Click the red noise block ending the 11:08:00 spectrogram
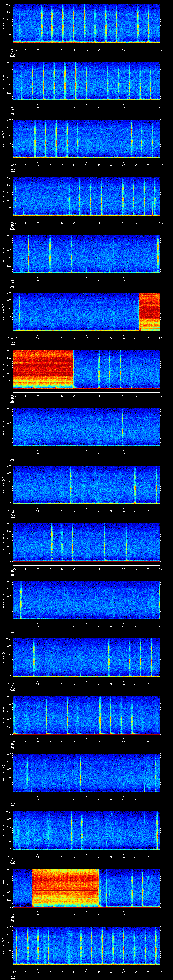 [149, 311]
